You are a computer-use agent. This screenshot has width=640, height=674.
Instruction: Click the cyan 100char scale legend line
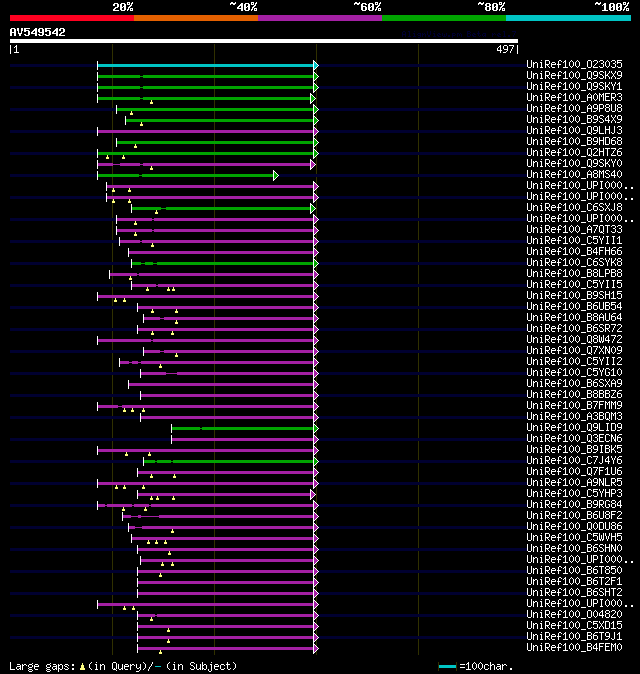point(447,667)
